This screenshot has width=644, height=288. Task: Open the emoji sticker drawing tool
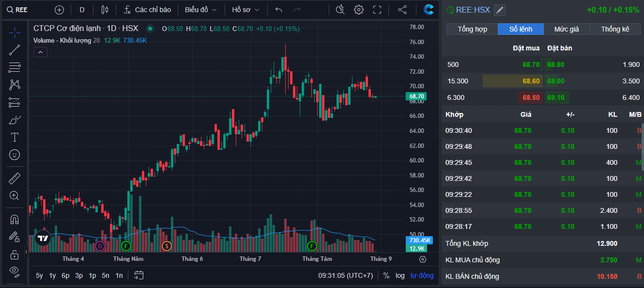[15, 155]
